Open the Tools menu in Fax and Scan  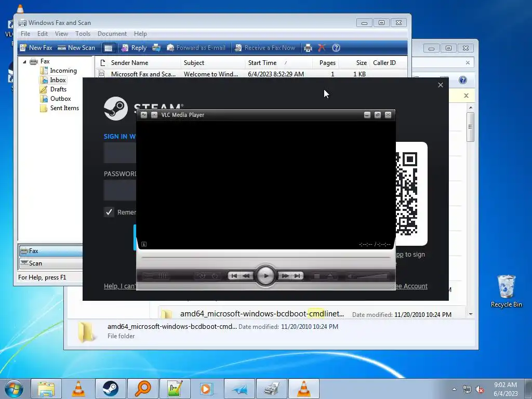click(x=83, y=34)
